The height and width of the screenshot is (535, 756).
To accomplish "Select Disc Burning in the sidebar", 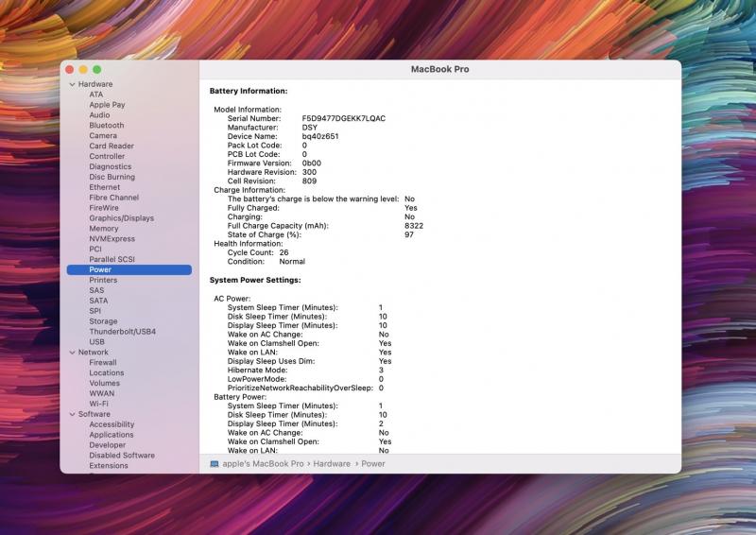I will click(112, 177).
